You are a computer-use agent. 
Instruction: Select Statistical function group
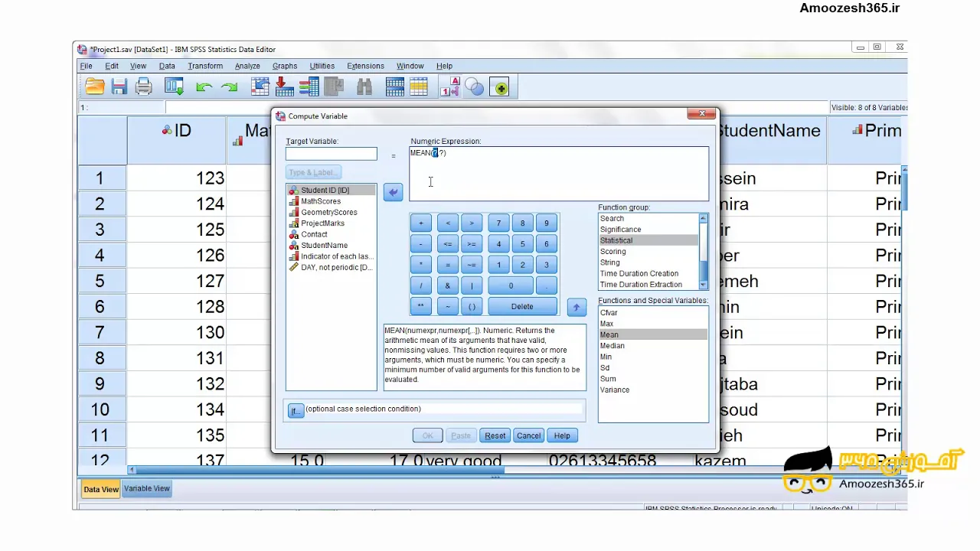coord(648,240)
